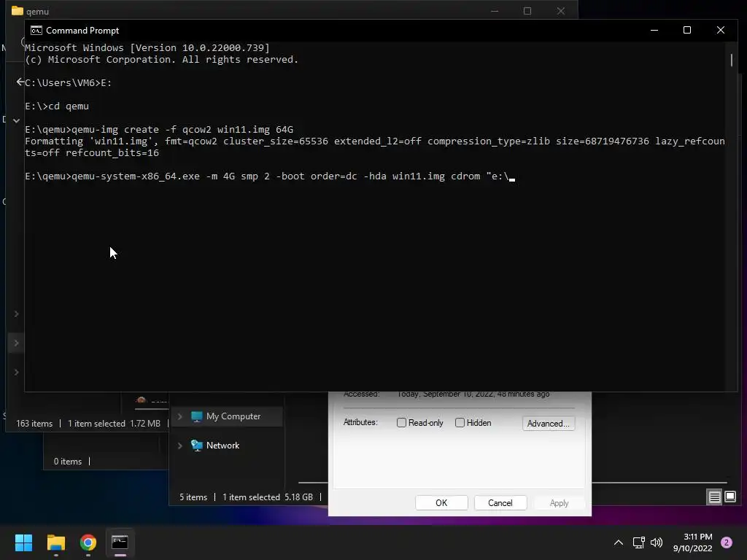Image resolution: width=747 pixels, height=560 pixels.
Task: Expand My Computer in navigation pane
Action: coord(179,416)
